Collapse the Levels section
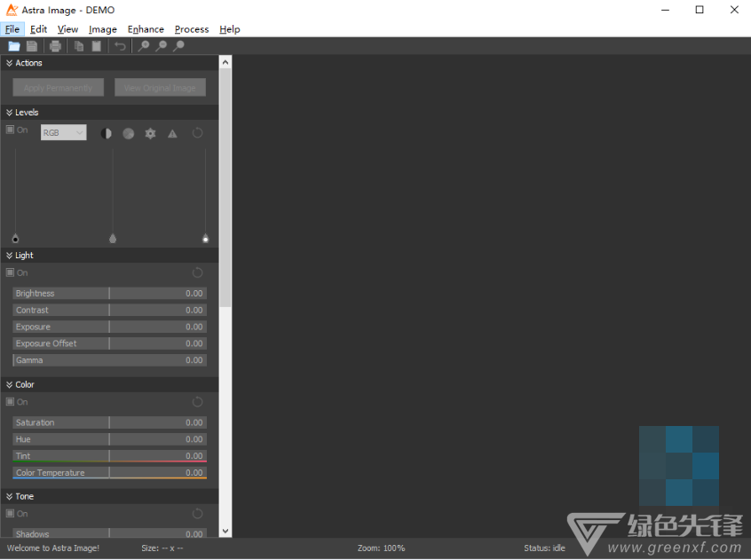 point(9,113)
